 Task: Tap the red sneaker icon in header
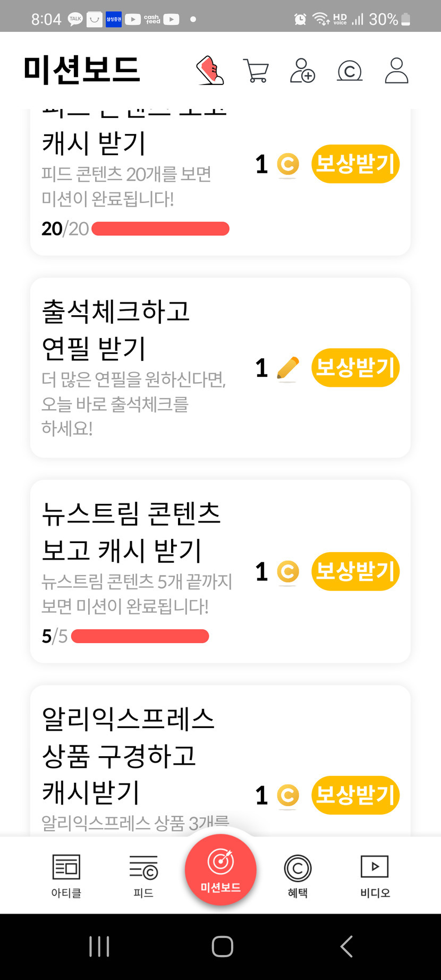(x=210, y=71)
